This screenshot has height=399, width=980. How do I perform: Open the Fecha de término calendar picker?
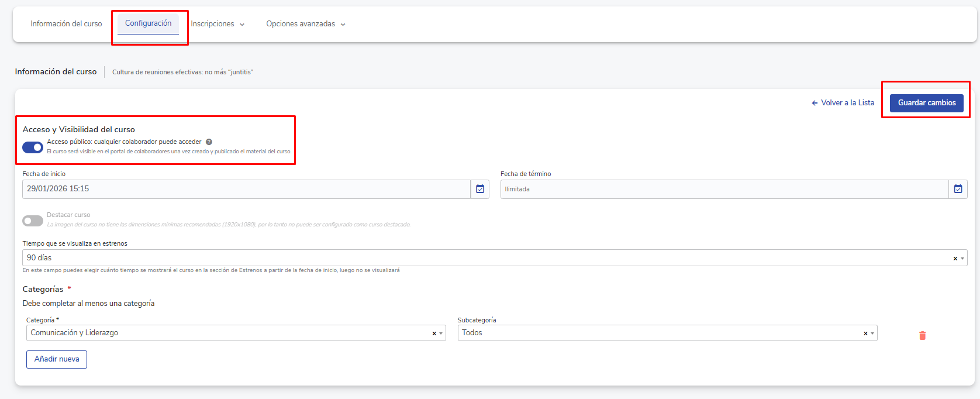[958, 189]
